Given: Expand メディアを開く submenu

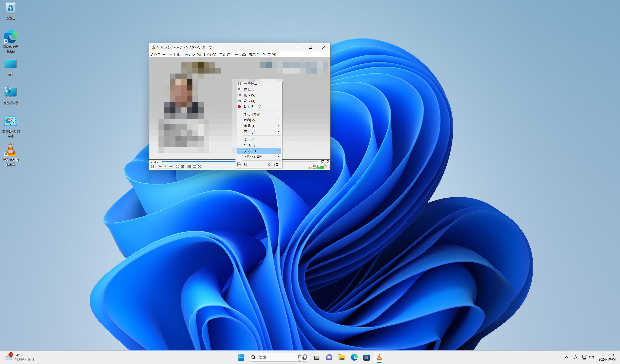Looking at the screenshot, I should [x=258, y=157].
